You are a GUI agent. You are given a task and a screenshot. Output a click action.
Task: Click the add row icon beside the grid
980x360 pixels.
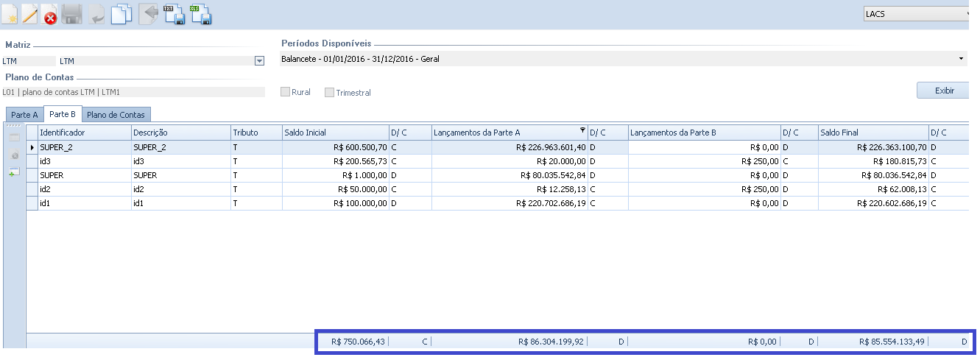coord(14,172)
